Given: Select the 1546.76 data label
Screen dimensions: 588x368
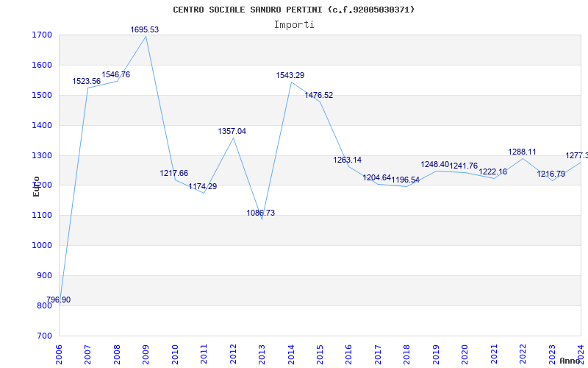Looking at the screenshot, I should click(x=116, y=74).
